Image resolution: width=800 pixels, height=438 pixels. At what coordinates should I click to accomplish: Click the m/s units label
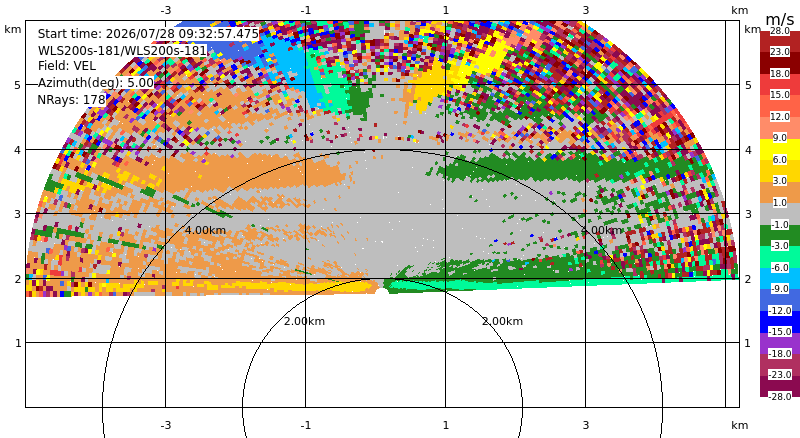tap(780, 19)
